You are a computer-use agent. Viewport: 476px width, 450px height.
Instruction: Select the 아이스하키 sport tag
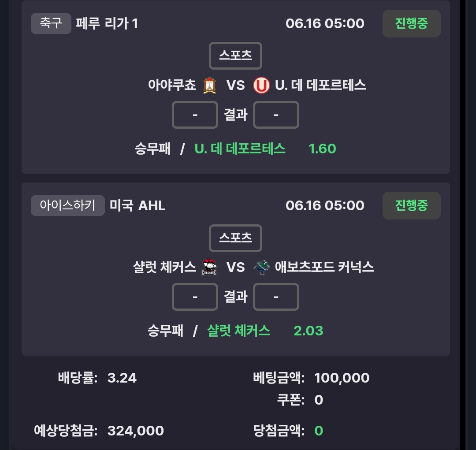point(68,205)
